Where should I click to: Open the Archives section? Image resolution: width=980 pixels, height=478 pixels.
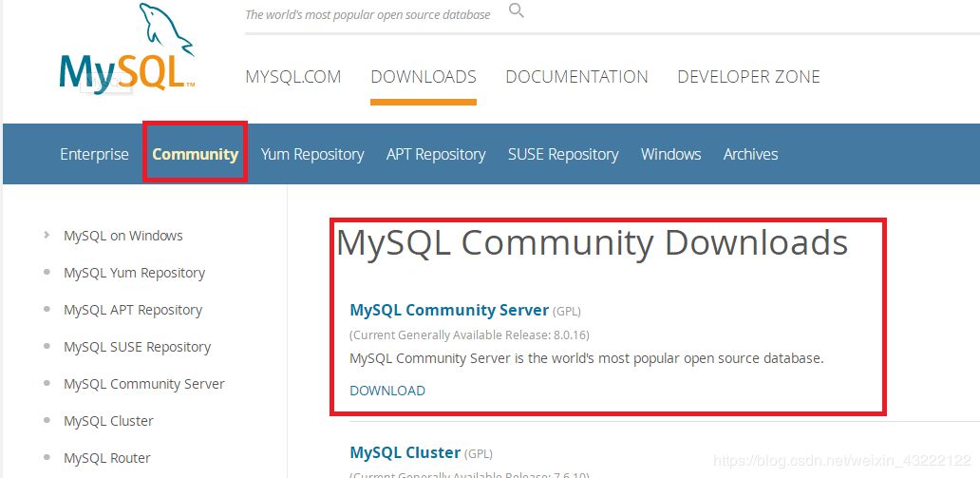click(750, 154)
